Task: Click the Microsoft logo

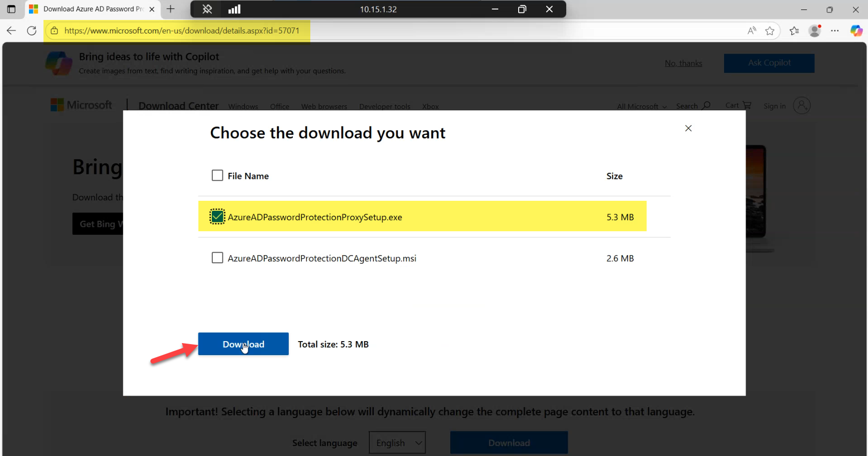Action: click(81, 105)
